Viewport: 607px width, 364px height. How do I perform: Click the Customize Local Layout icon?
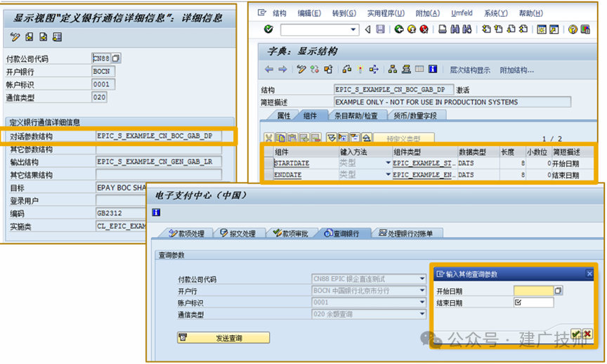point(585,30)
